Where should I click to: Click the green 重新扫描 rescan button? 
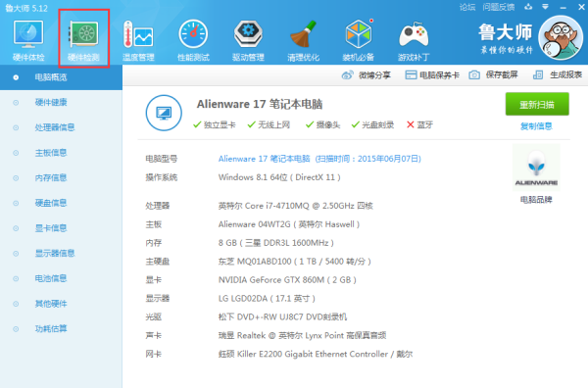point(537,104)
